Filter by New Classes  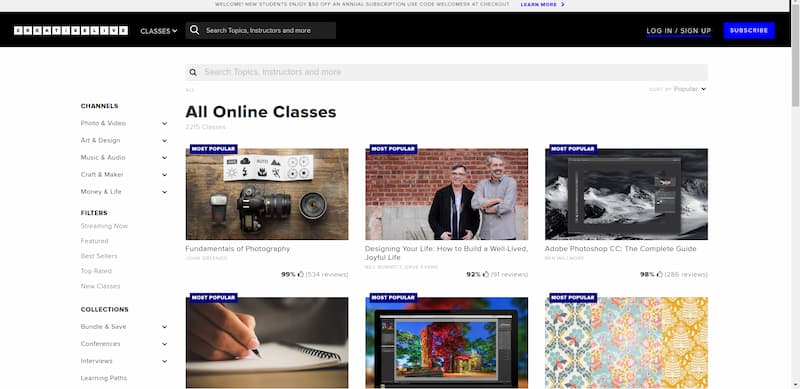(101, 286)
